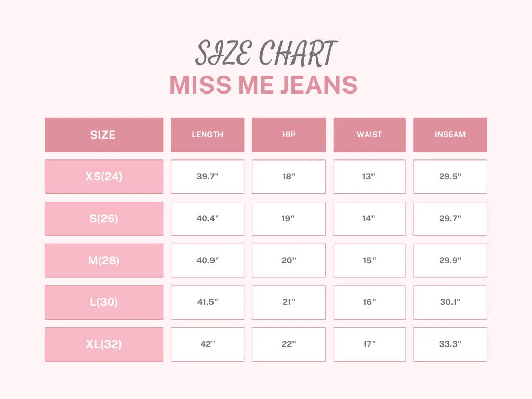Select the 30.1" inseam value
Screen dimensions: 532x399
[x=450, y=302]
